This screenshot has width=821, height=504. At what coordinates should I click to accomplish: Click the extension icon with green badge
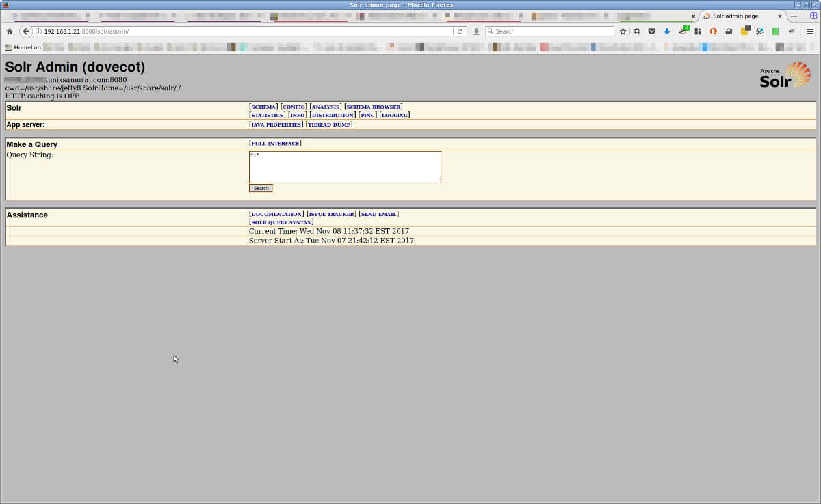click(683, 31)
